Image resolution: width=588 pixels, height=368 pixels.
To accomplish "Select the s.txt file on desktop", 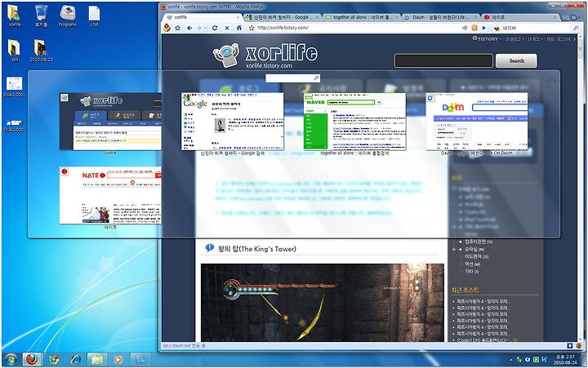I will pos(94,16).
